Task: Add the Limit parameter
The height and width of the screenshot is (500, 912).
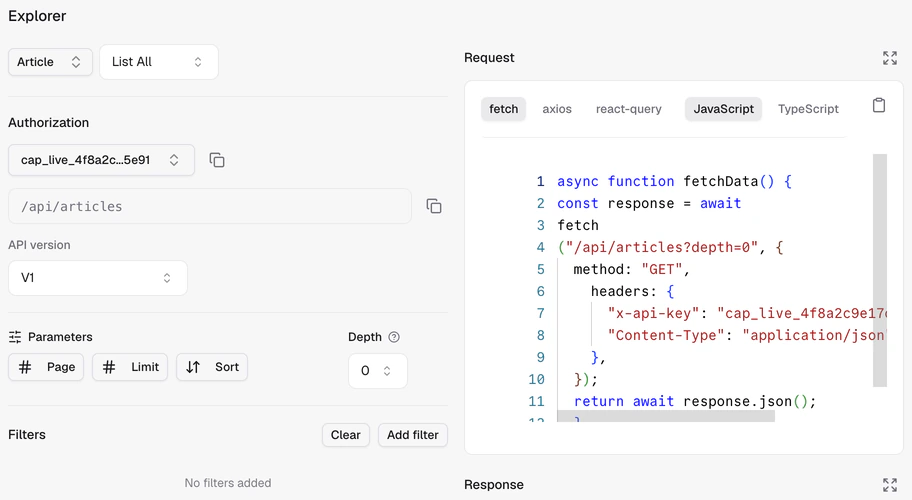Action: pyautogui.click(x=130, y=367)
